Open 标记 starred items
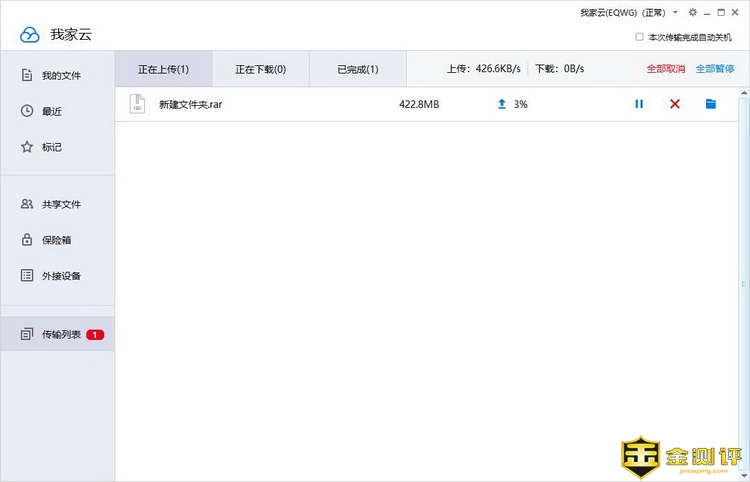This screenshot has width=750, height=482. [x=52, y=147]
